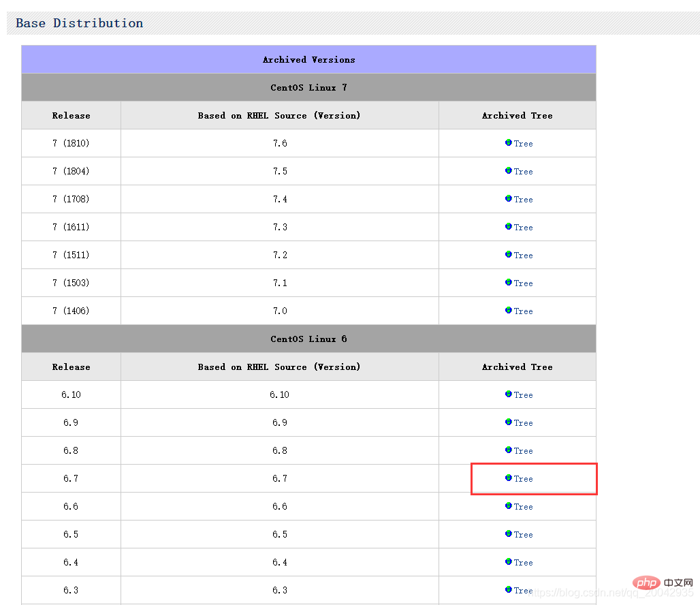
Task: Click "6.7" in the Release column
Action: (x=71, y=478)
